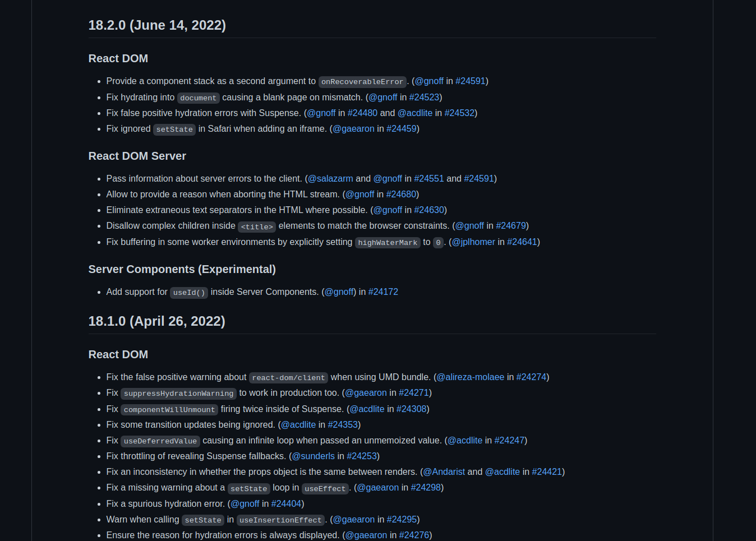Viewport: 756px width, 541px height.
Task: Open @jplhomer's profile link
Action: click(x=473, y=242)
